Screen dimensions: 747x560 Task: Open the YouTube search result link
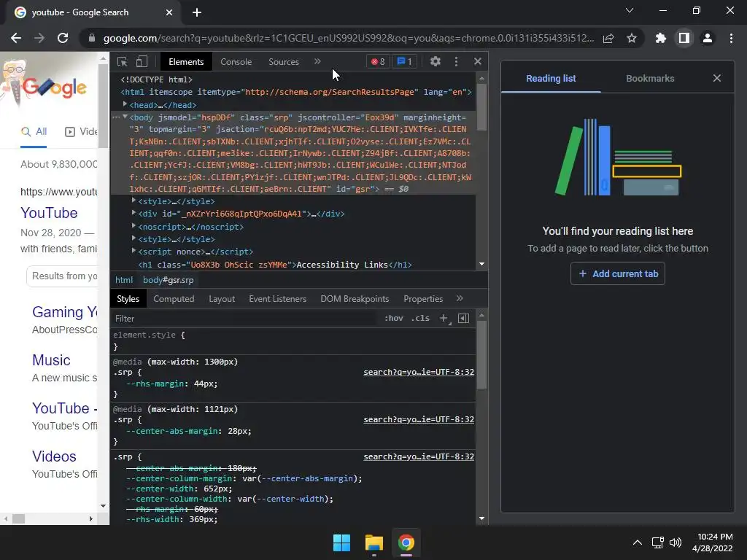pos(49,212)
